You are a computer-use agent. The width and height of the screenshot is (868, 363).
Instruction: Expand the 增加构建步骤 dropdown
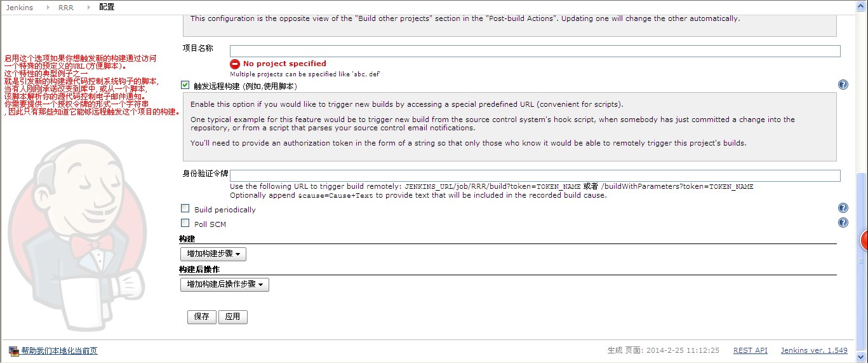[x=213, y=254]
